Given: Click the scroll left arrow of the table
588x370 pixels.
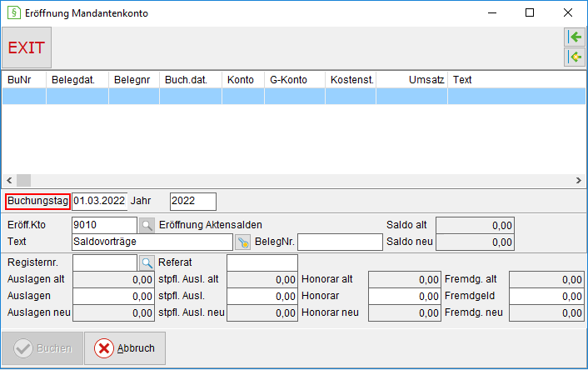Looking at the screenshot, I should click(9, 181).
